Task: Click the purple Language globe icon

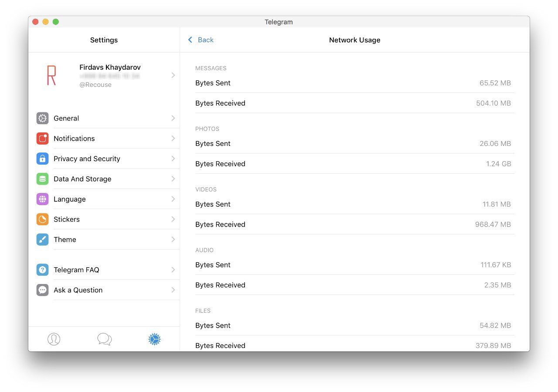Action: tap(42, 199)
